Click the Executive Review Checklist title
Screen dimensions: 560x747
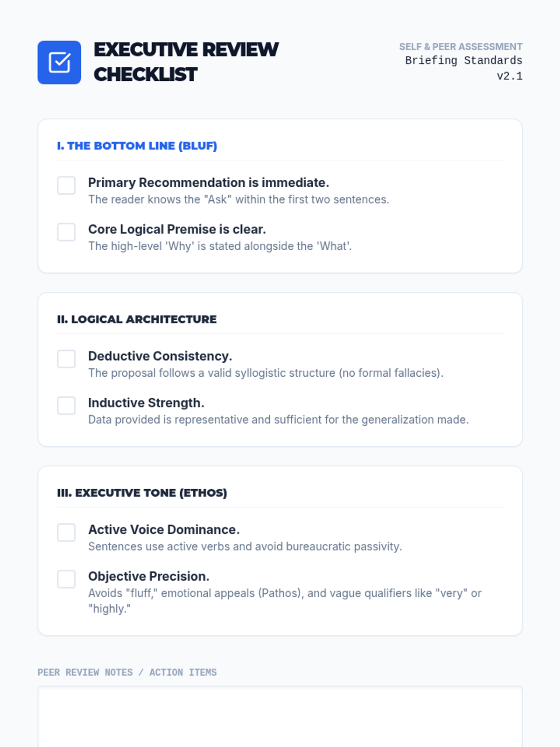click(x=186, y=62)
